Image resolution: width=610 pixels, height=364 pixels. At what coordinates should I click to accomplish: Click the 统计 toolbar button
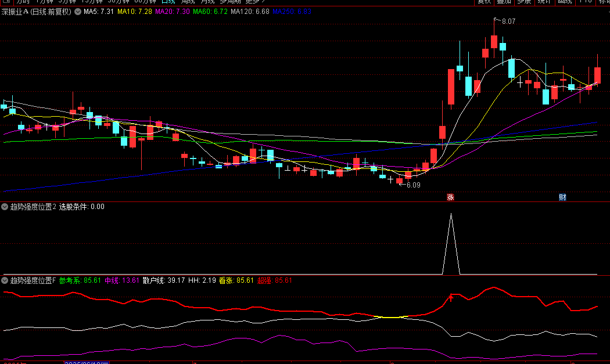[544, 2]
